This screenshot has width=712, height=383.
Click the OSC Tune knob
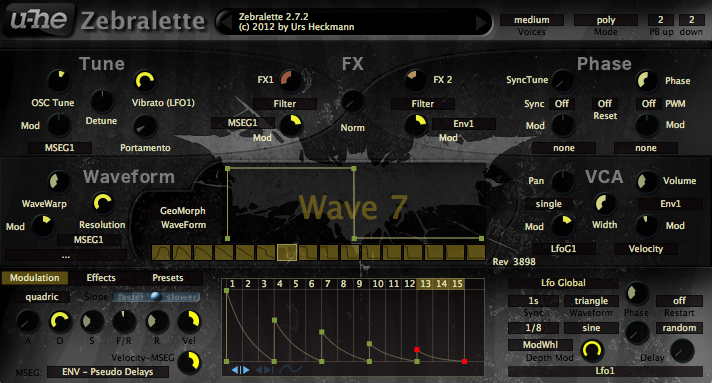(59, 81)
